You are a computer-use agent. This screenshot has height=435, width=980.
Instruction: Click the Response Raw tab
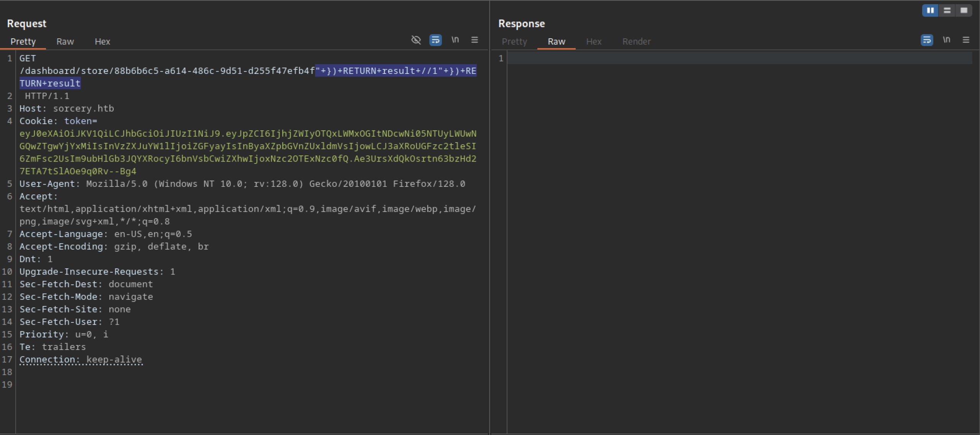tap(556, 41)
